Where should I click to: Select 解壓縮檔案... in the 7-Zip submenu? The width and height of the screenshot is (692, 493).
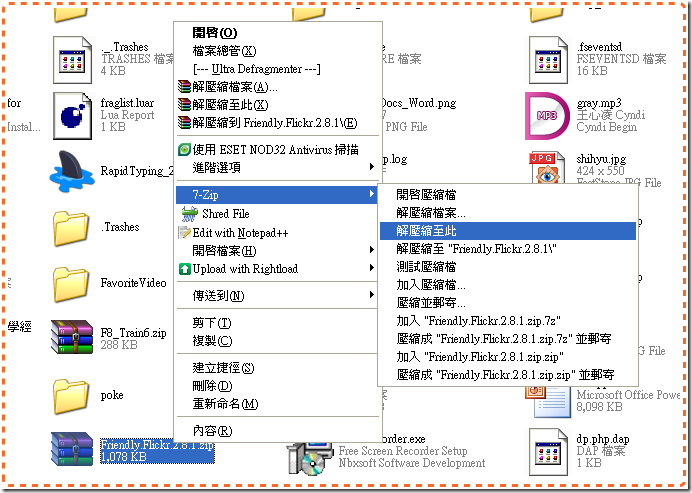click(x=508, y=213)
